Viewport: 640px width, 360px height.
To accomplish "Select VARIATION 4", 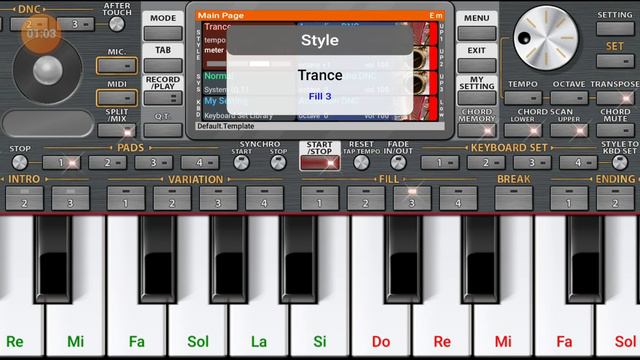I will [x=264, y=198].
